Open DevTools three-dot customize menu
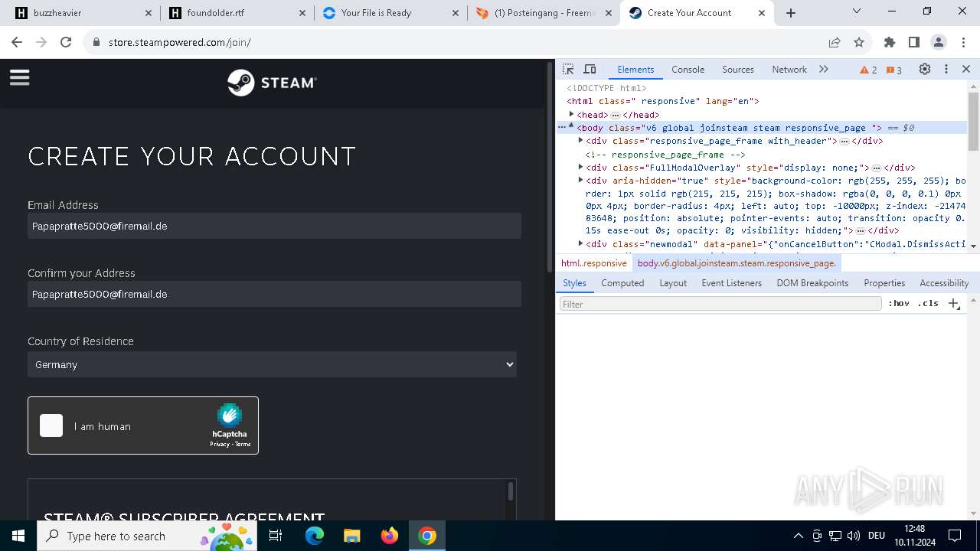The height and width of the screenshot is (551, 980). 946,69
